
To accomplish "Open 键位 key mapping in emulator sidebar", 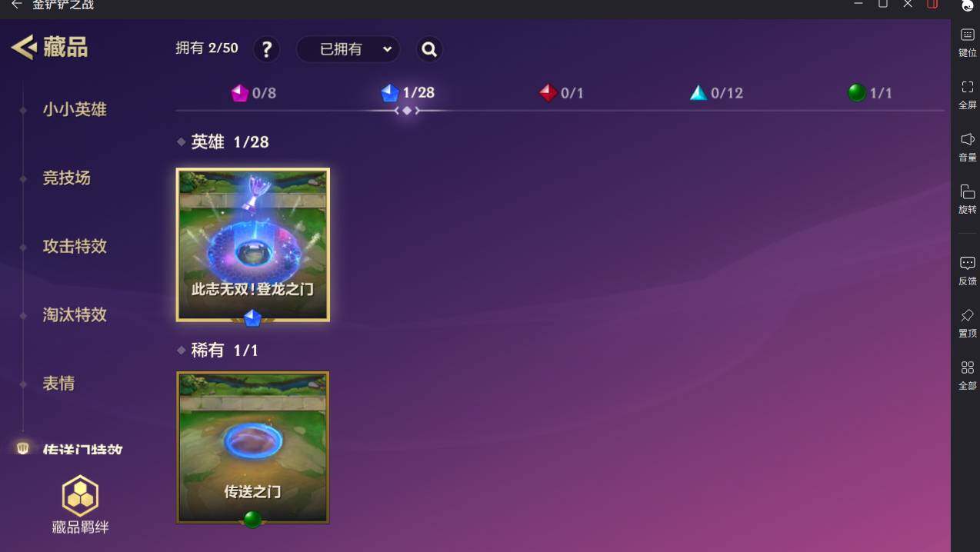I will click(x=967, y=42).
